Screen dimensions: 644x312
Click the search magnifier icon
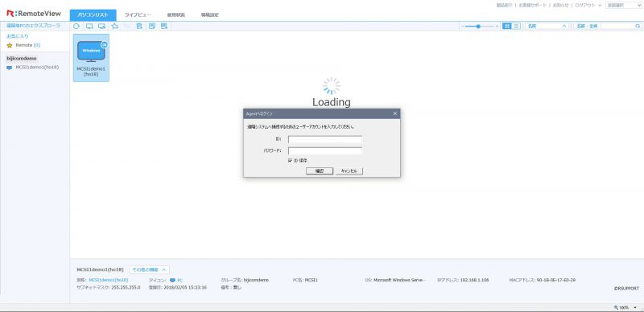click(638, 26)
